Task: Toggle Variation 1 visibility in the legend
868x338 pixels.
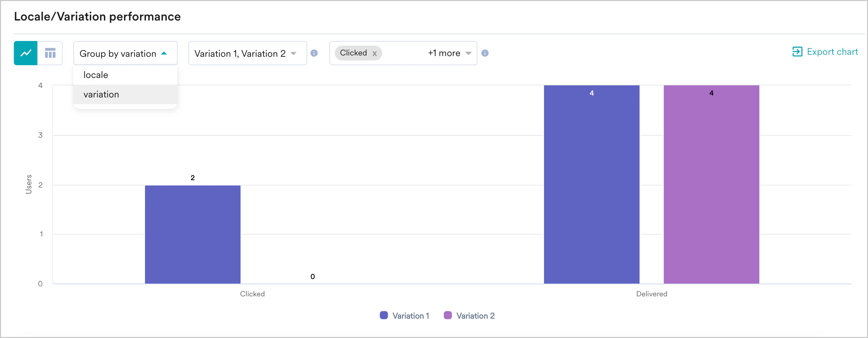Action: click(404, 315)
